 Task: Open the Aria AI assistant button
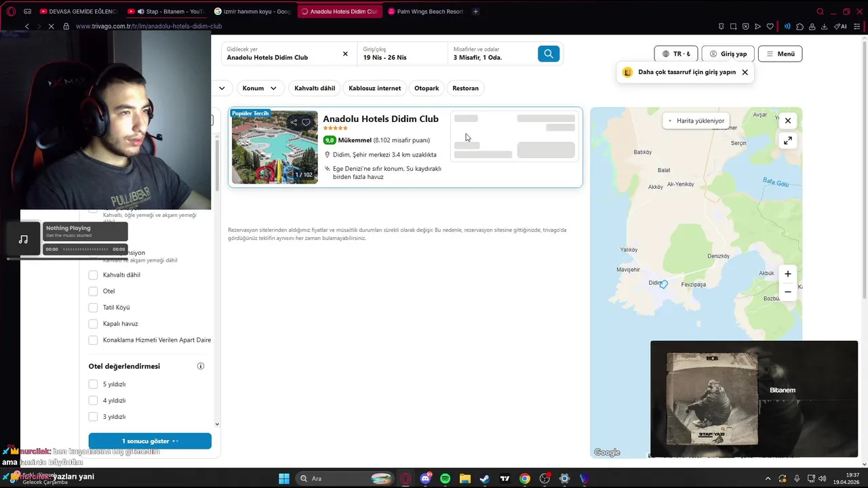tap(840, 26)
